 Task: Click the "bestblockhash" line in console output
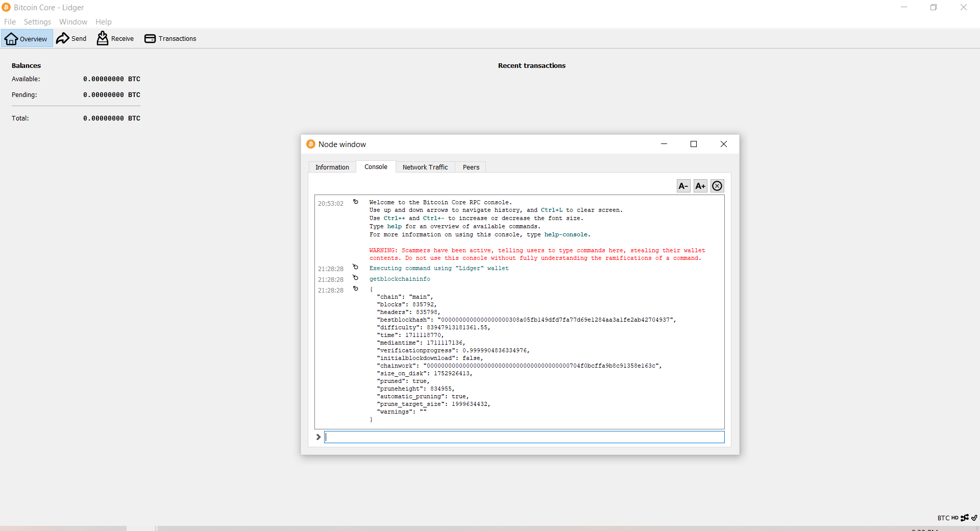click(x=526, y=320)
